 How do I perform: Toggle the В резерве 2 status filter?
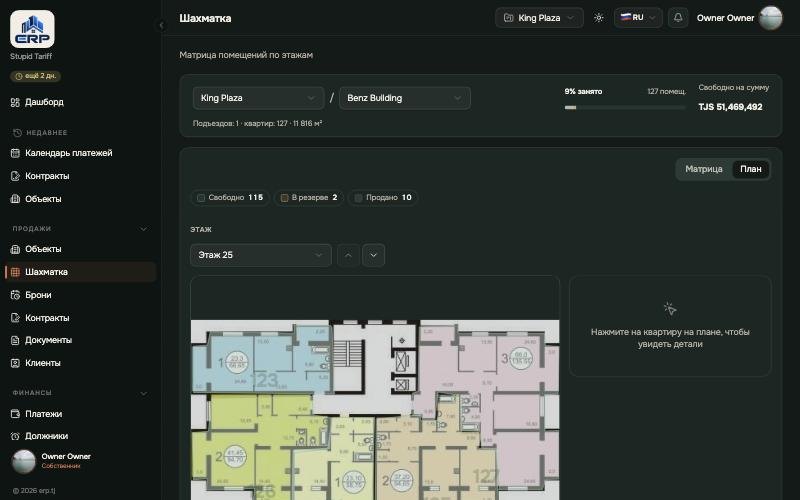coord(309,197)
